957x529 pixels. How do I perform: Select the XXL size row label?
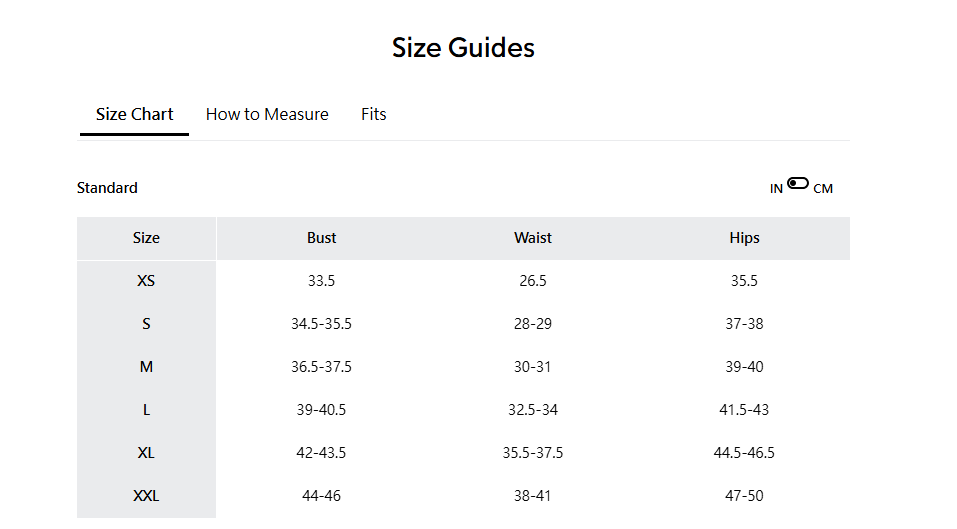[x=146, y=496]
